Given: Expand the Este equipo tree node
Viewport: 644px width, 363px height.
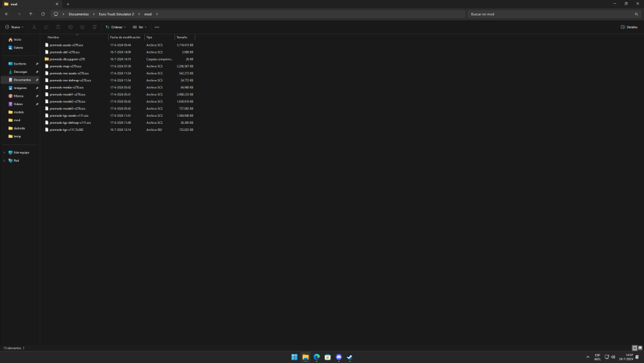Looking at the screenshot, I should (5, 152).
